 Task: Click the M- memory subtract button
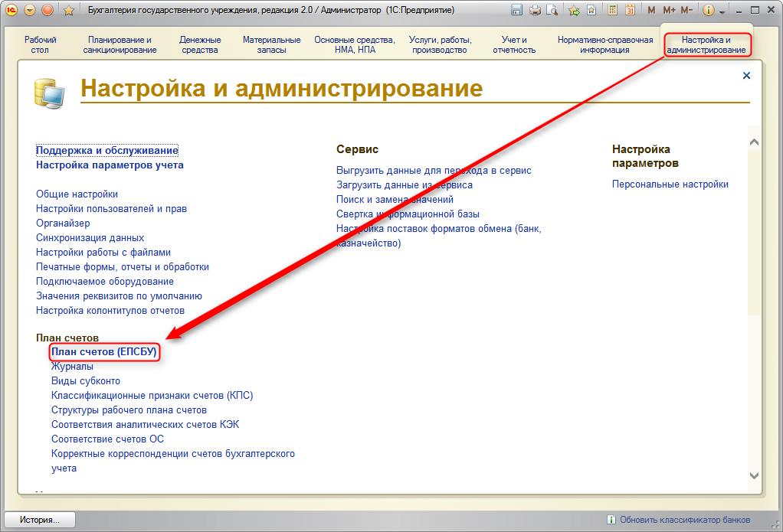[686, 10]
